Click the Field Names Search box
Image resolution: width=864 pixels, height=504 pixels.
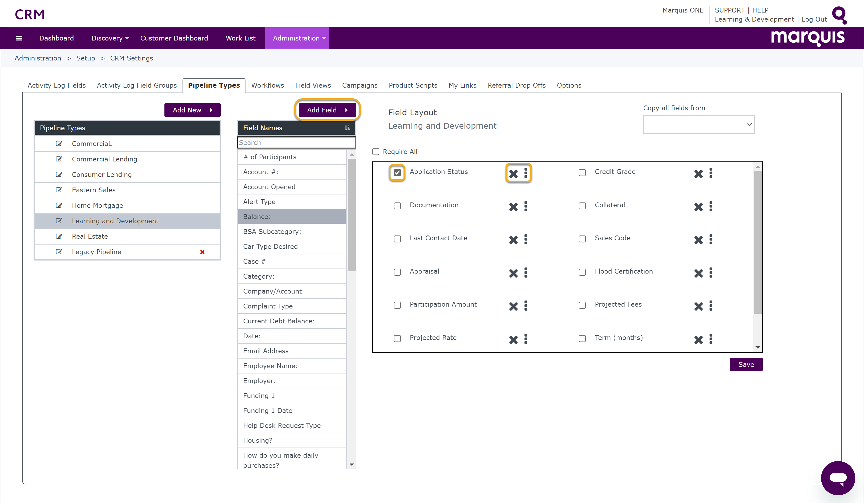pyautogui.click(x=296, y=143)
